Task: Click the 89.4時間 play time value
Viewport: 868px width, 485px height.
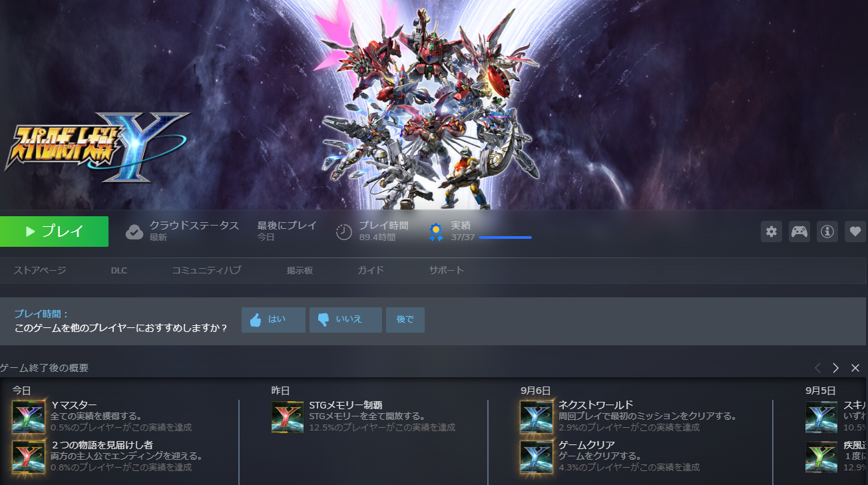Action: click(377, 238)
